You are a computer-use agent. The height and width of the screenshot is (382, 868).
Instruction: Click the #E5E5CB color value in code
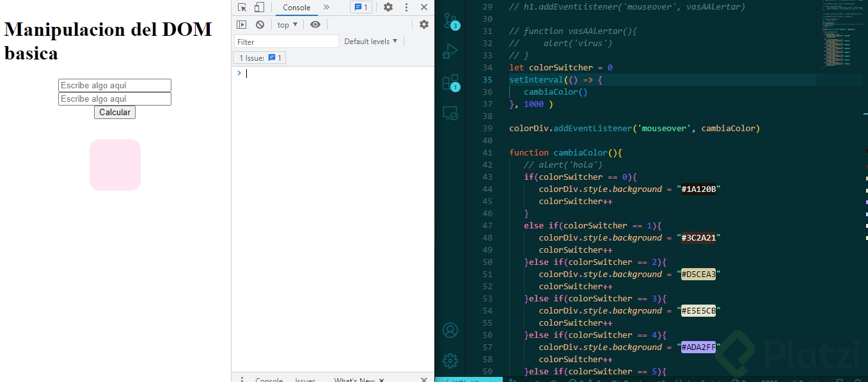click(700, 311)
